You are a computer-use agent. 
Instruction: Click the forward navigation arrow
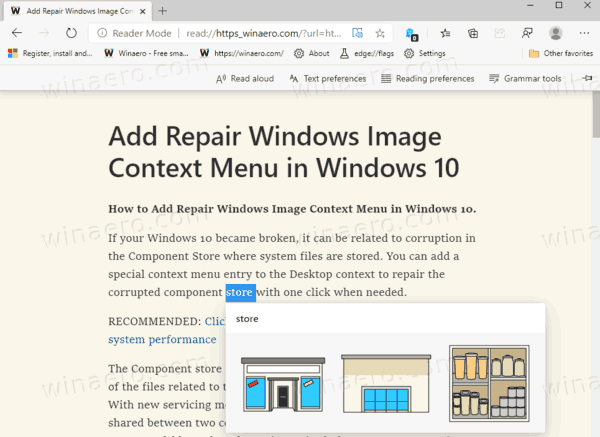coord(44,33)
